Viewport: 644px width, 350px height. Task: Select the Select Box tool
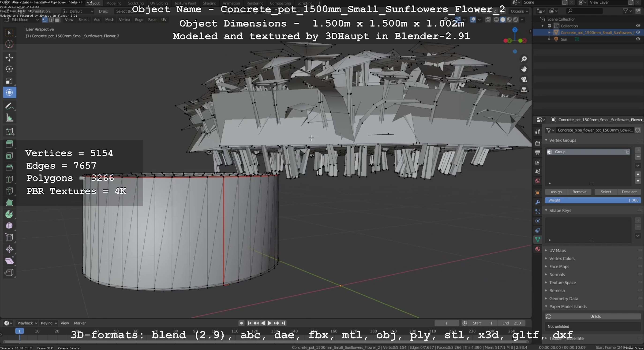(9, 33)
